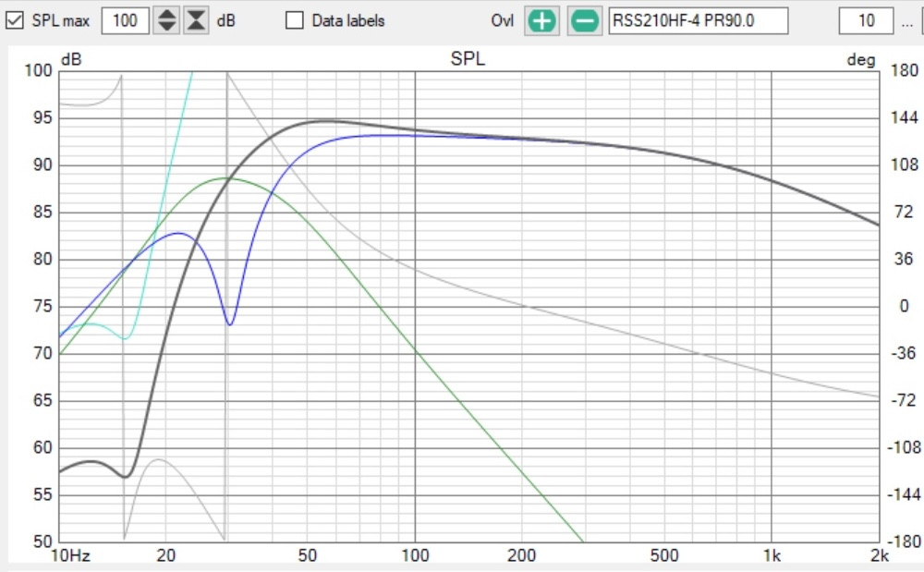Click the Ovl label

(502, 20)
